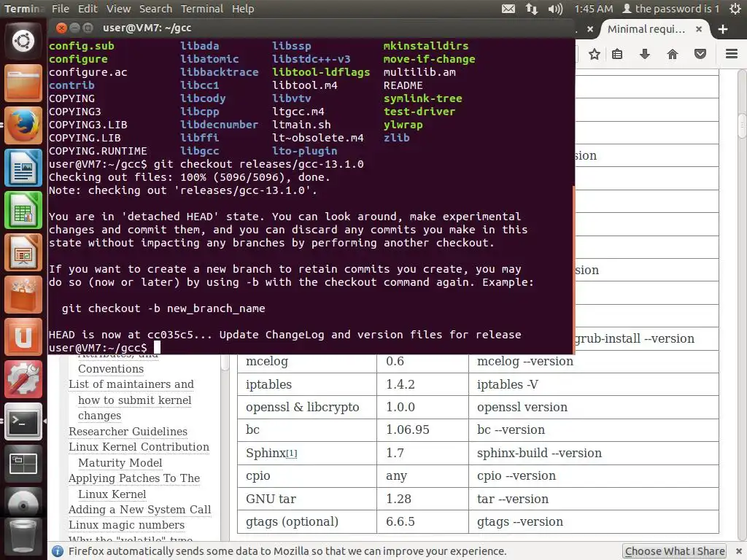Open new Firefox tab with plus
747x560 pixels.
(x=723, y=29)
